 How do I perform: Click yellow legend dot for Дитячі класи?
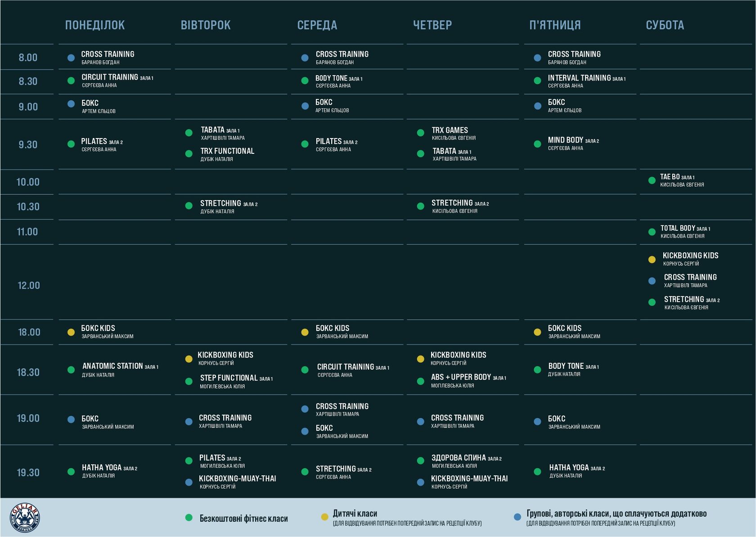[x=324, y=517]
